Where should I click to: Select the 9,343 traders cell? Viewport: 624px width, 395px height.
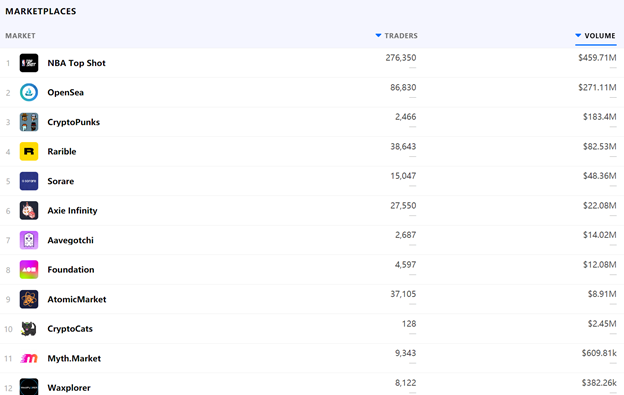(406, 353)
